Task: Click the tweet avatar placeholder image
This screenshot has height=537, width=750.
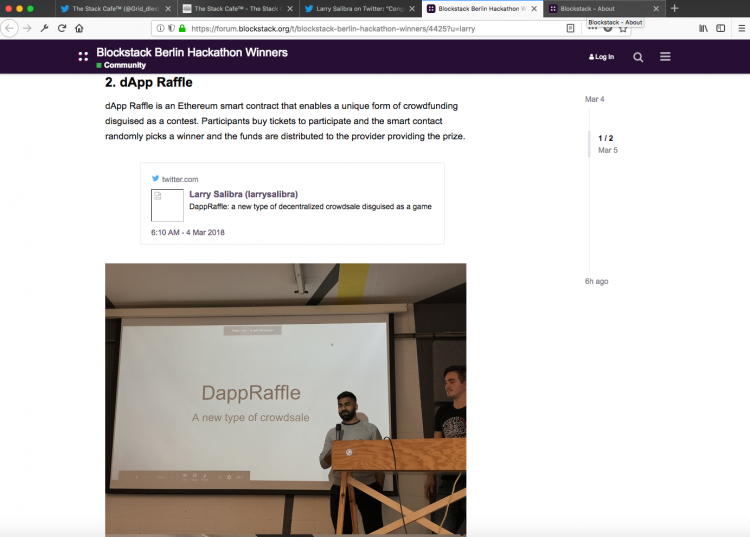Action: point(167,205)
